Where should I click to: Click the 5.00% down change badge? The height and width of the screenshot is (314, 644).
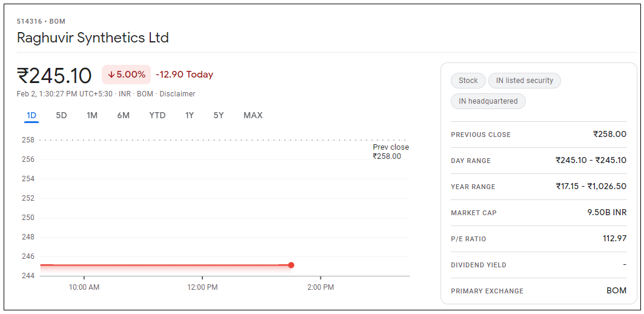pos(127,75)
